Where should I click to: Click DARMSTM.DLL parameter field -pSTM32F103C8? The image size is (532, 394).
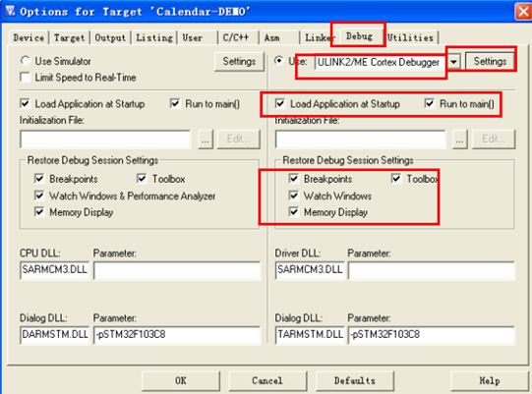[x=177, y=335]
